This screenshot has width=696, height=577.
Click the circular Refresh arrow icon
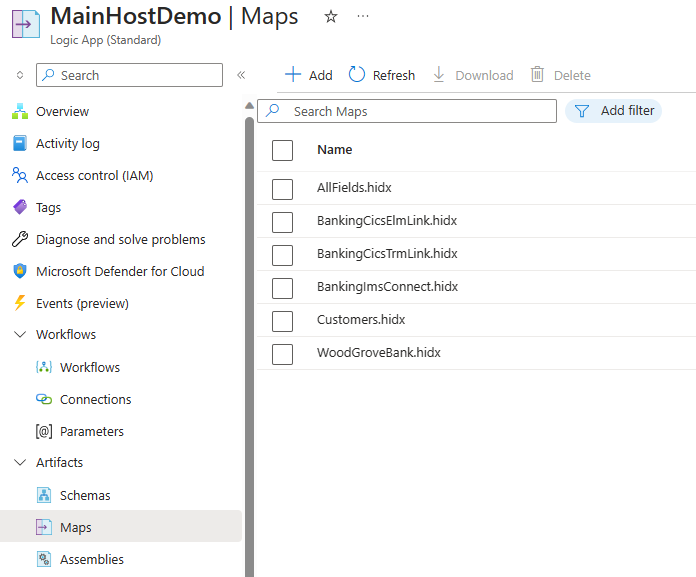tap(357, 74)
